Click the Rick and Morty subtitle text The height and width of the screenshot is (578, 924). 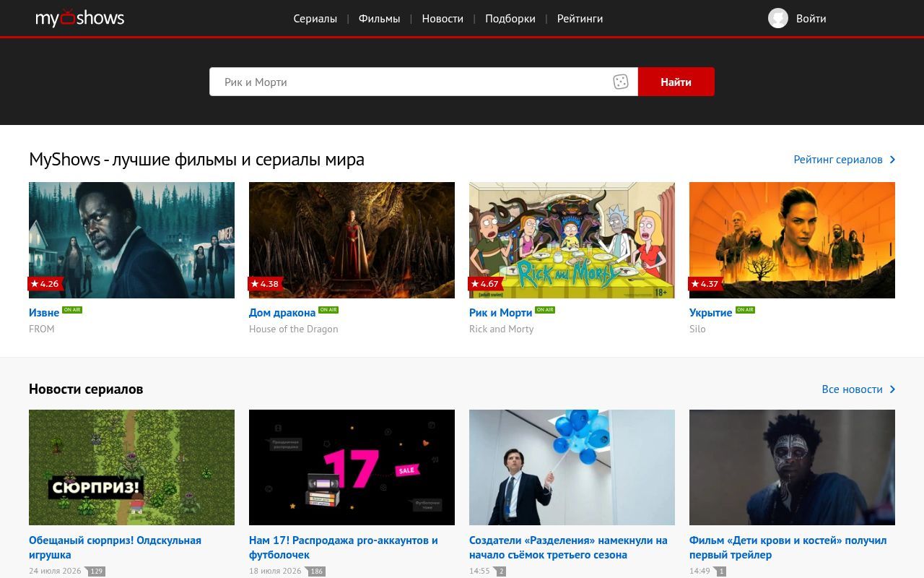pyautogui.click(x=502, y=329)
